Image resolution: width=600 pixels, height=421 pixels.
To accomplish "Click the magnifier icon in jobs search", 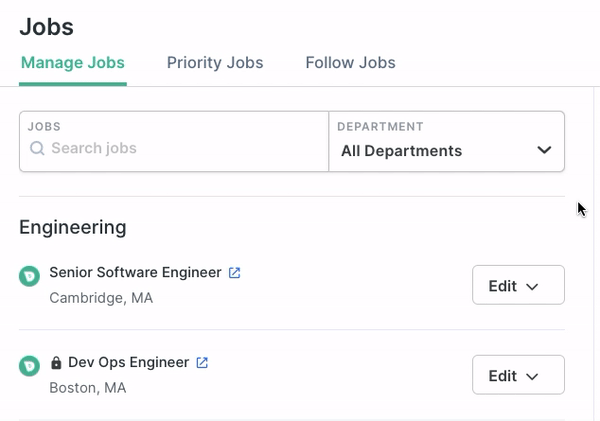I will click(37, 148).
